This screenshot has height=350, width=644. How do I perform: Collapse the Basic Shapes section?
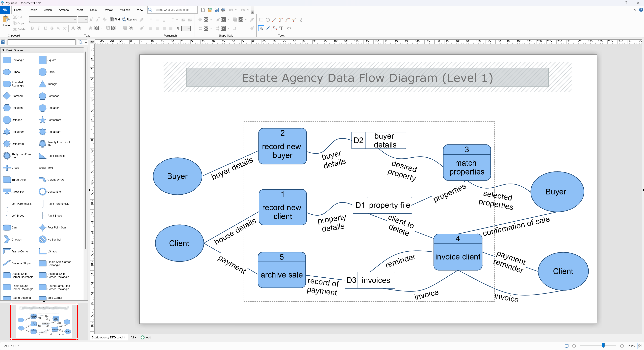4,50
